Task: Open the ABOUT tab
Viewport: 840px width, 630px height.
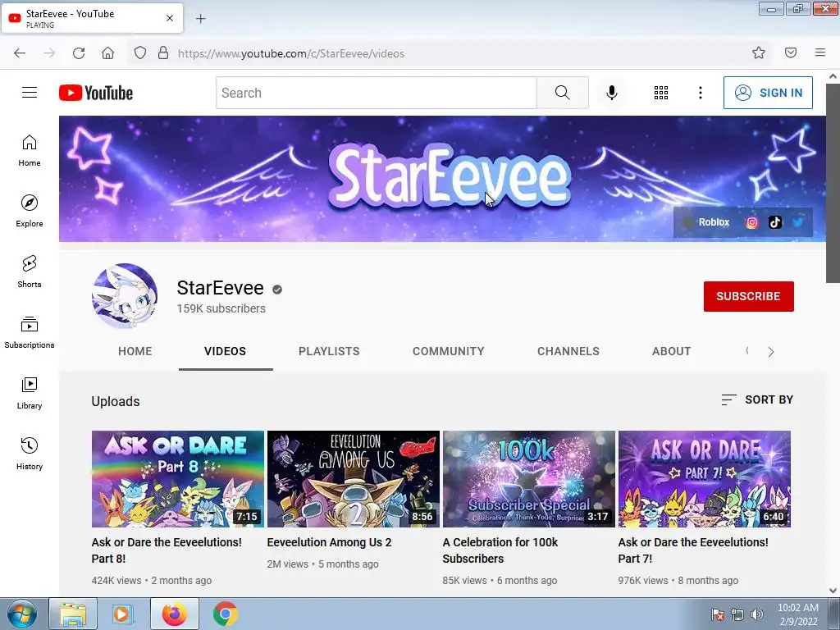Action: [x=671, y=351]
